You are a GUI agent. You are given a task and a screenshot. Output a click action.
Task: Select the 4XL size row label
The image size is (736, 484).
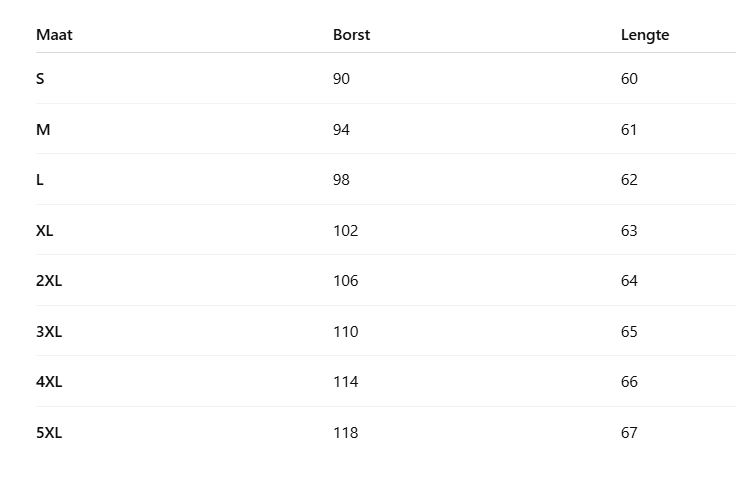[49, 382]
